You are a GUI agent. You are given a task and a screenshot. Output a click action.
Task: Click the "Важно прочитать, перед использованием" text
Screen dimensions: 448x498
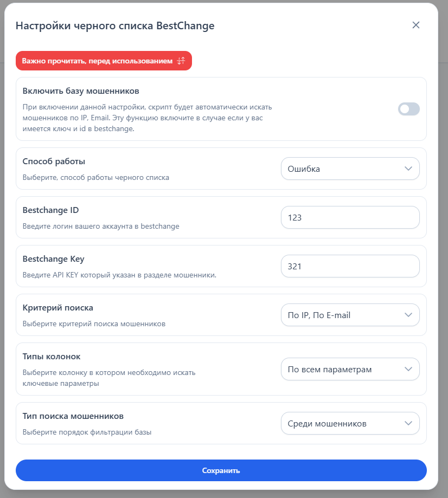(97, 61)
